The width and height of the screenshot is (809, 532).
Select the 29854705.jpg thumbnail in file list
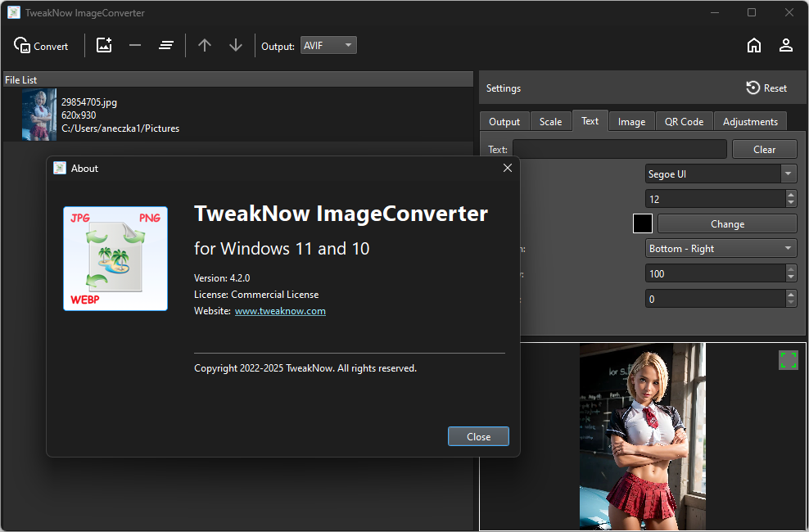[39, 115]
